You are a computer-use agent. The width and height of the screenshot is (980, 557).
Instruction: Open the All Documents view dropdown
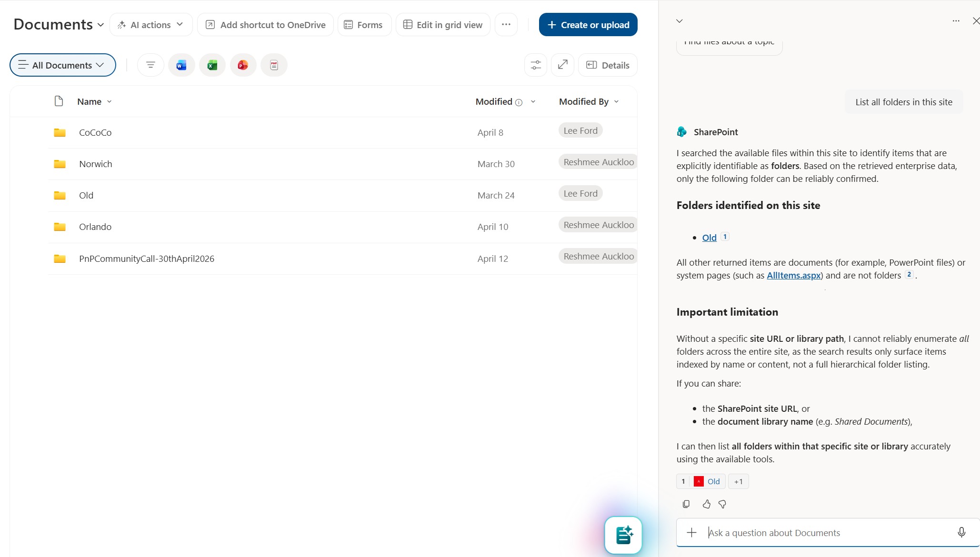tap(62, 65)
